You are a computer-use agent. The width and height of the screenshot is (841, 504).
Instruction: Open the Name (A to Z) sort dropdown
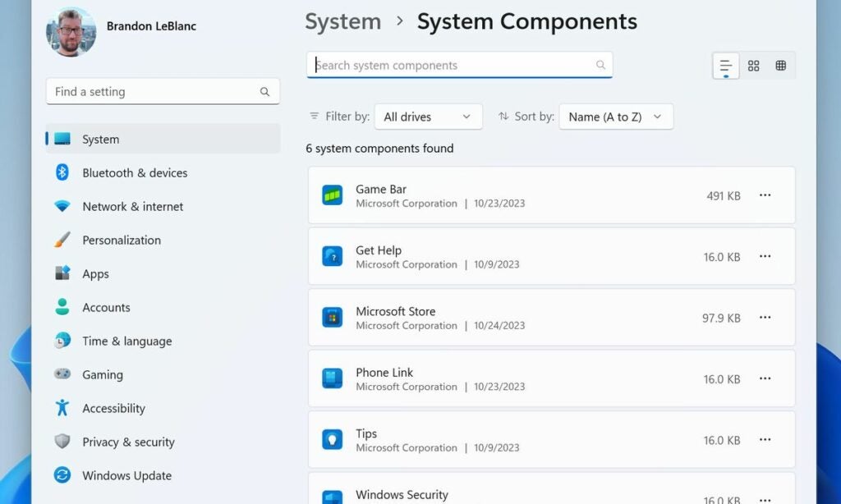coord(616,117)
